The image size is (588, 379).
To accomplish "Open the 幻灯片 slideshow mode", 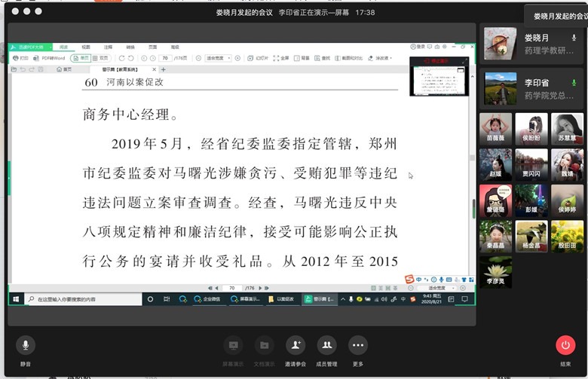I will click(259, 58).
